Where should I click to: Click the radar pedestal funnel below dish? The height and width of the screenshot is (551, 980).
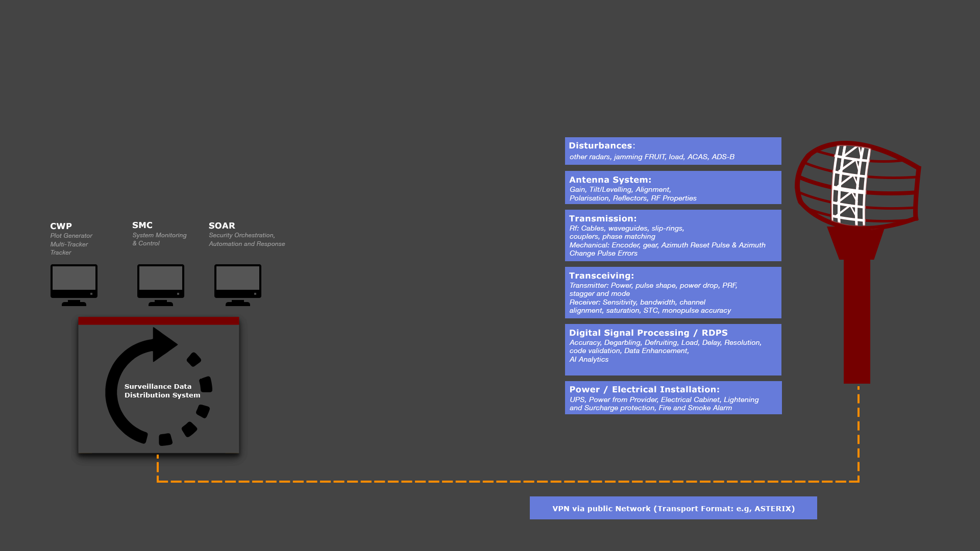[x=856, y=243]
